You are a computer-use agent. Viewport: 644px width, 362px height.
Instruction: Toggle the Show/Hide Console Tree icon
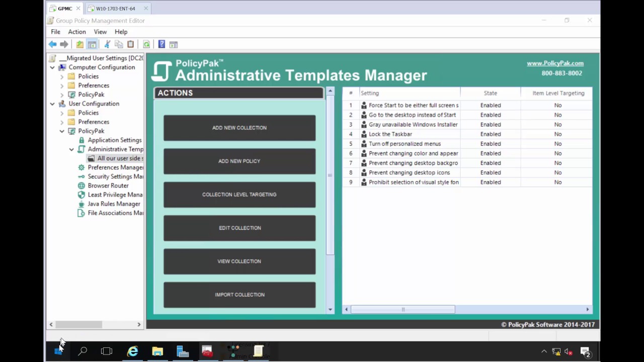click(x=92, y=44)
